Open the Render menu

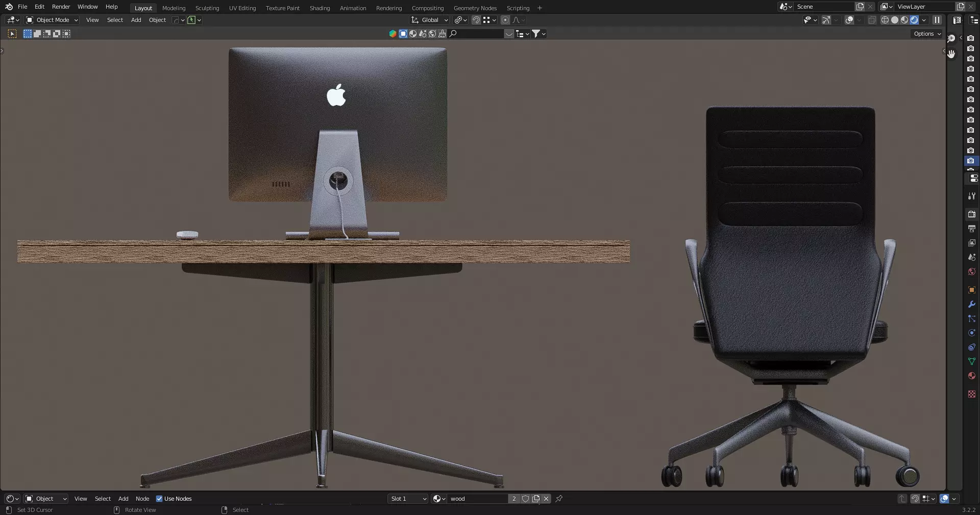(x=61, y=7)
